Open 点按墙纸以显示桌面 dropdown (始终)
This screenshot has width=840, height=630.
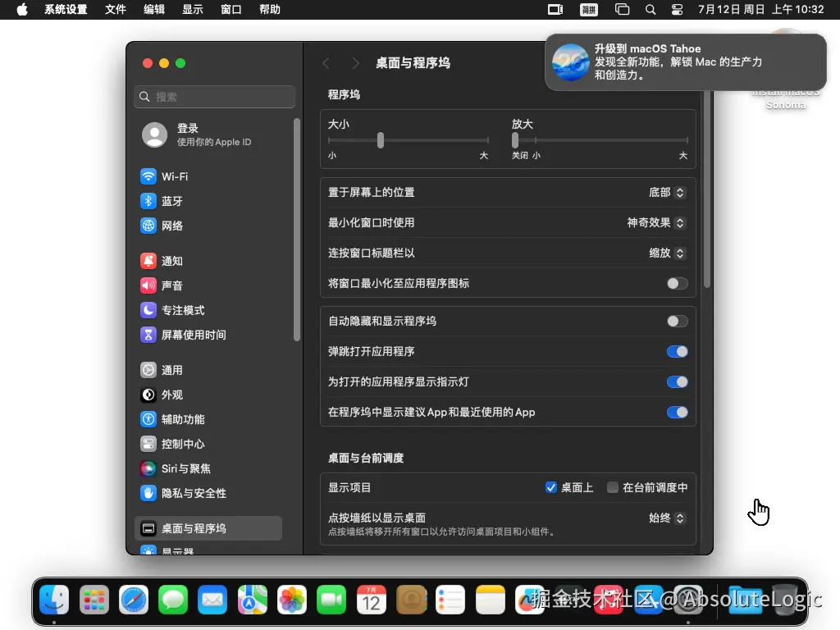pos(666,518)
